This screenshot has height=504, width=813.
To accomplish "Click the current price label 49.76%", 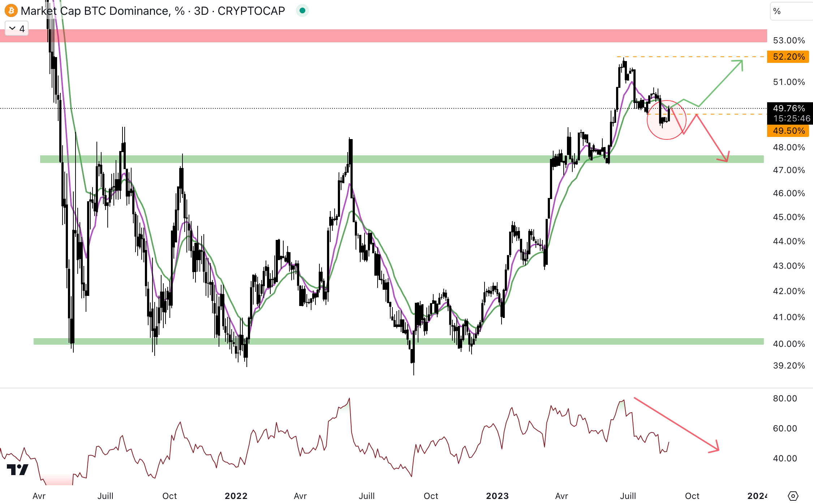I will [x=789, y=108].
